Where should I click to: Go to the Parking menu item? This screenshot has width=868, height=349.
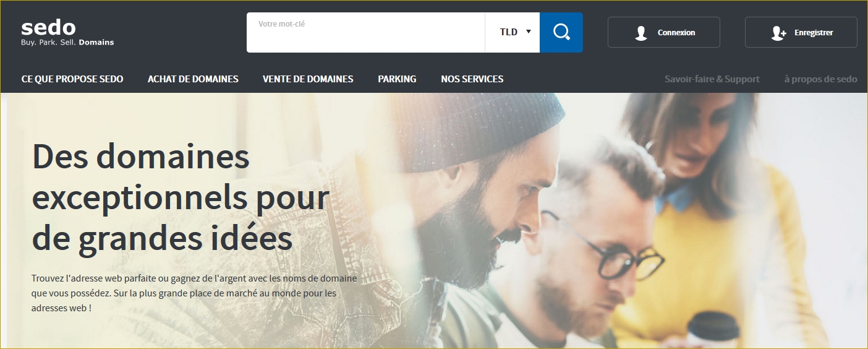397,79
